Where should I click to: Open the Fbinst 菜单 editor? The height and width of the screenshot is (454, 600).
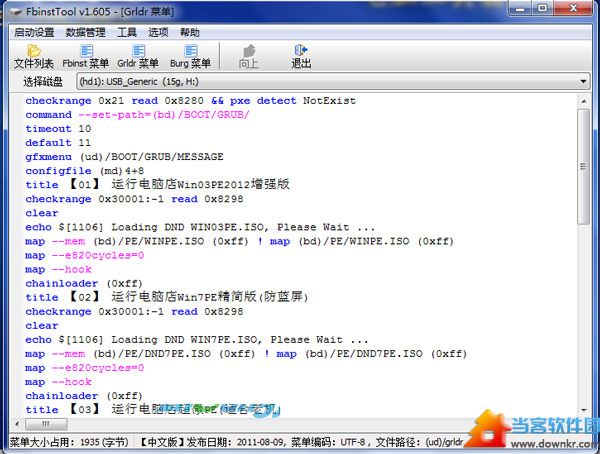click(x=86, y=56)
